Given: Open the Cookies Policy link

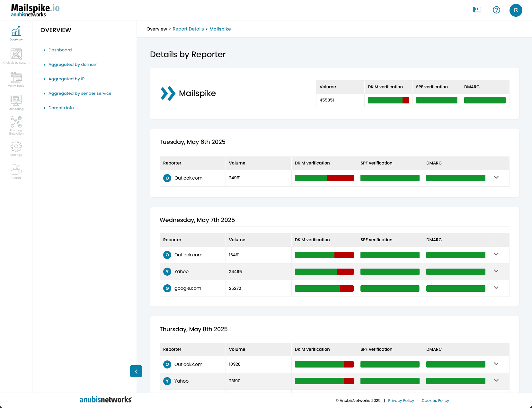Looking at the screenshot, I should (x=435, y=401).
